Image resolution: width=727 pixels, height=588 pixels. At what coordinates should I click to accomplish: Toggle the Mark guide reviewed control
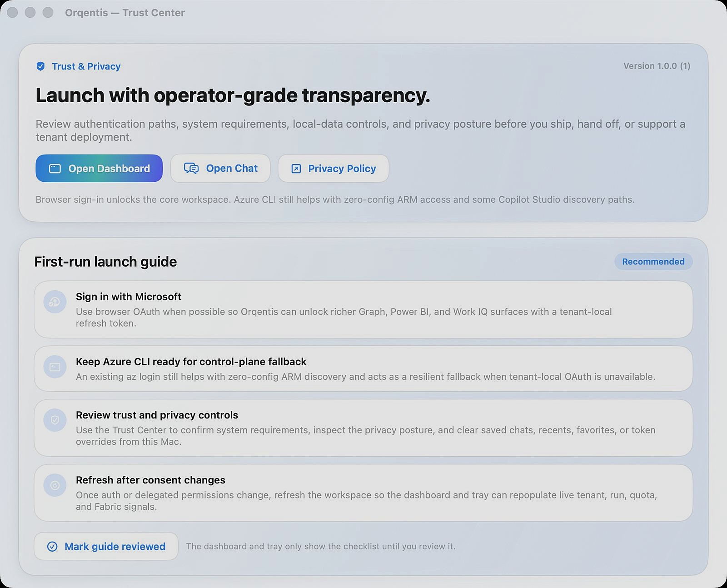click(106, 546)
